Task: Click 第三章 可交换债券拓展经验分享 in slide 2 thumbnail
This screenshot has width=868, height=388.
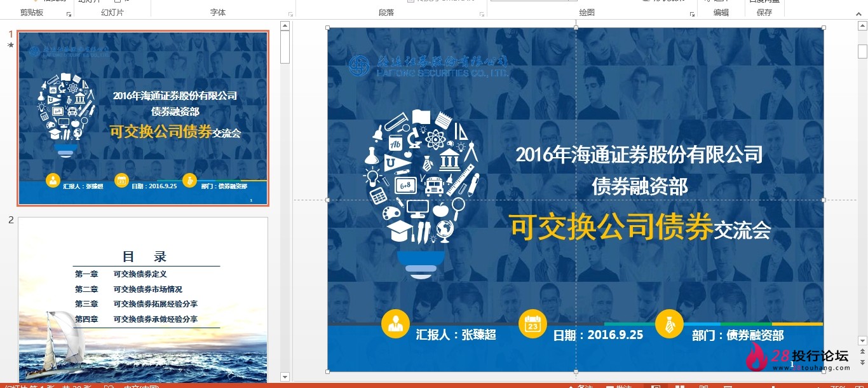Action: [x=136, y=304]
